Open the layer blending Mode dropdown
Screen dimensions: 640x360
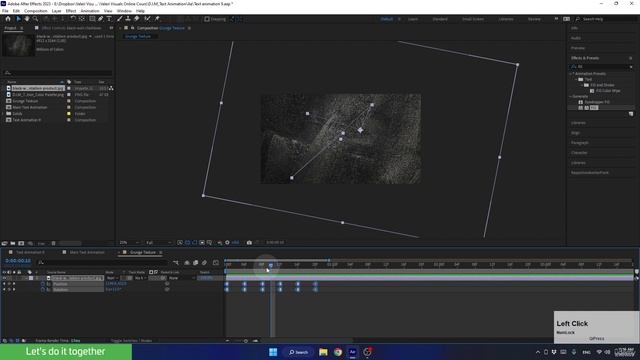[x=112, y=278]
